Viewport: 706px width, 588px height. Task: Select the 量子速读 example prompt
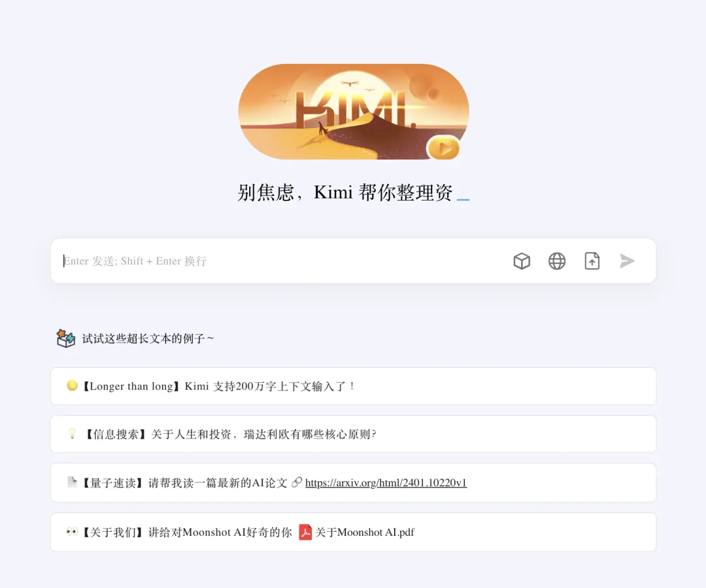354,483
